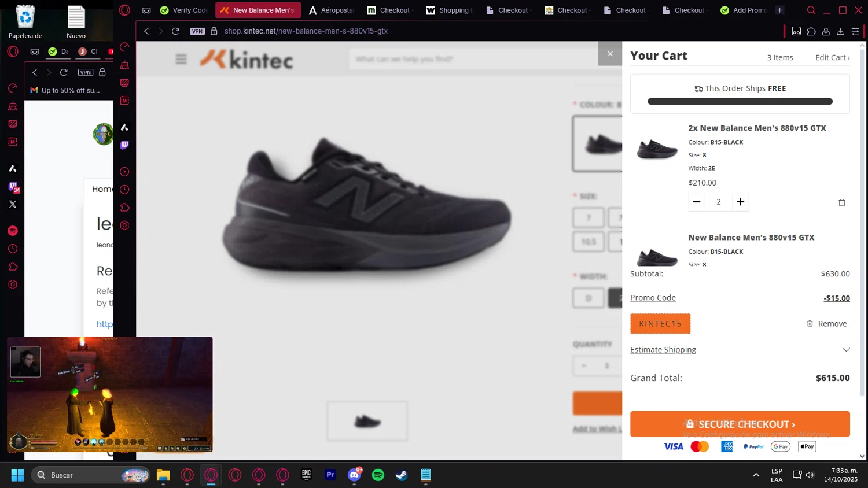
Task: Expand the Estimate Shipping chevron
Action: pos(846,350)
